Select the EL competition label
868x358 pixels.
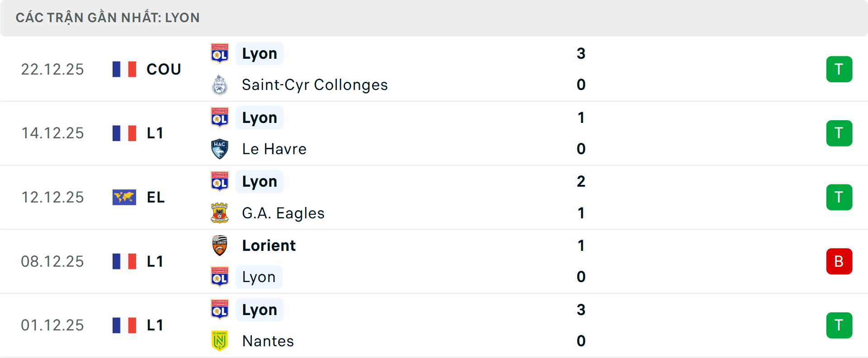coord(156,197)
